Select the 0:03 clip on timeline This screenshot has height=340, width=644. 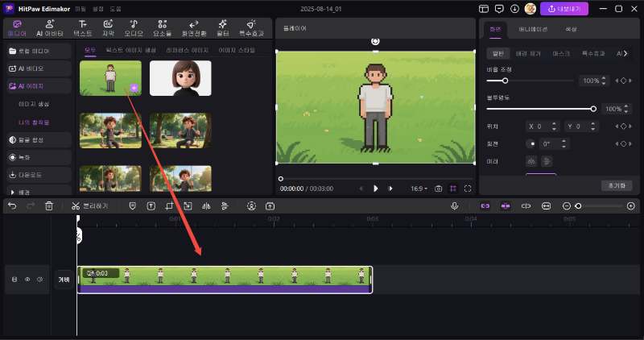(x=225, y=280)
